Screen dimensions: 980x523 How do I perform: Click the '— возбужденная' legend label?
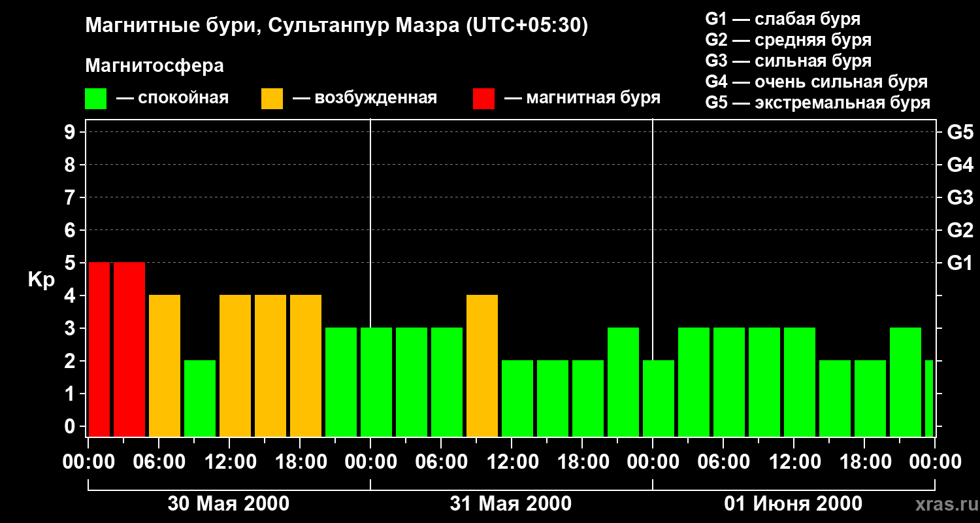[365, 98]
